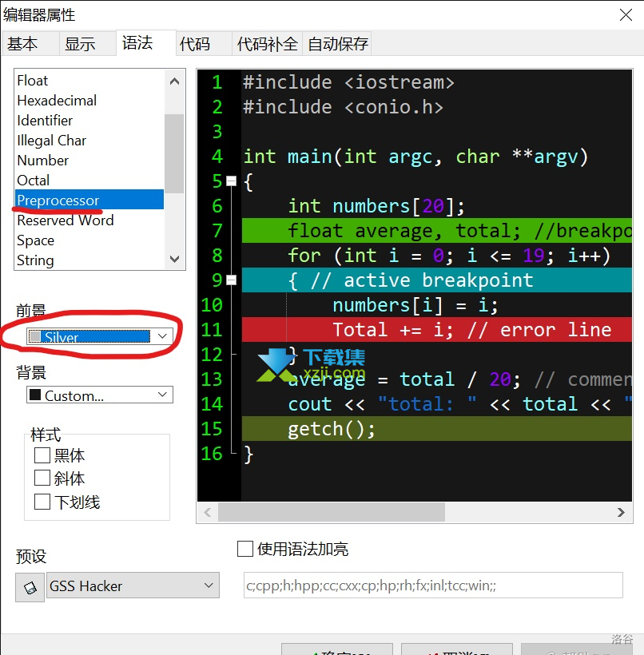The height and width of the screenshot is (655, 644).
Task: Switch to the 代码补全 tab
Action: [x=267, y=43]
